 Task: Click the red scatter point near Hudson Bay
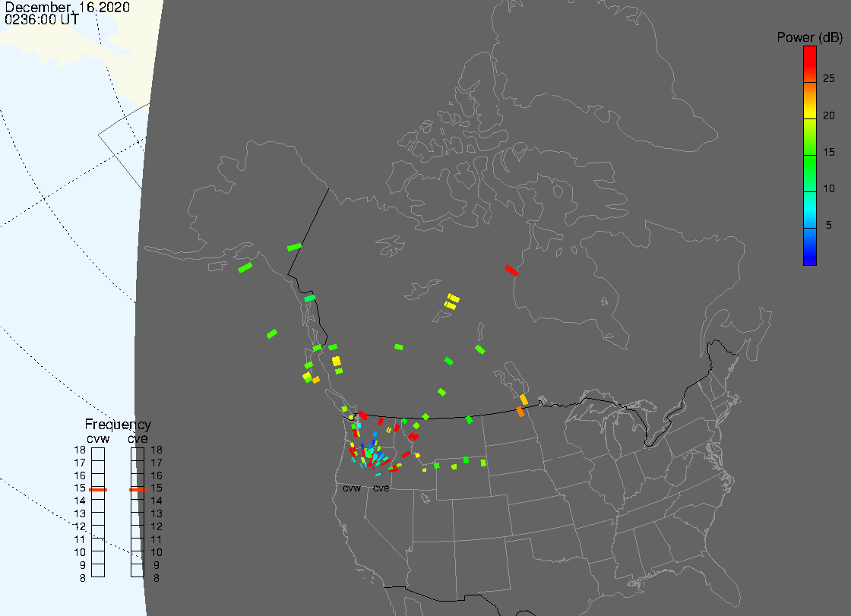coord(511,270)
